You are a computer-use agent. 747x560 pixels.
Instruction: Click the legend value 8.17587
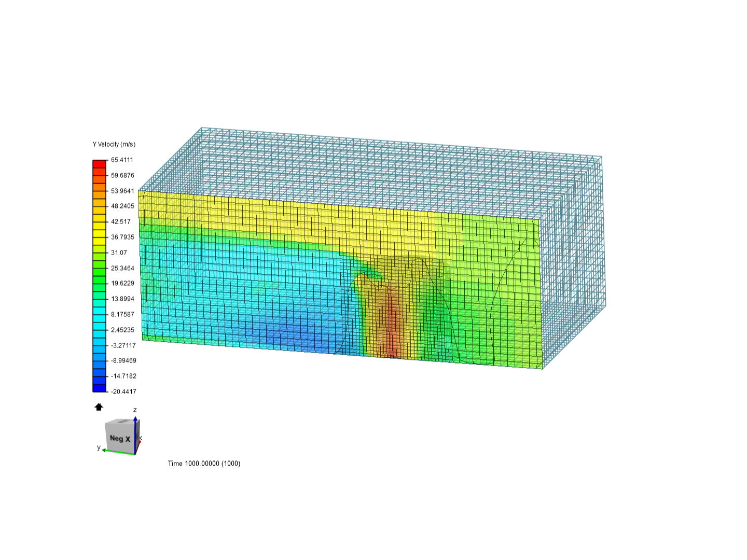[122, 314]
